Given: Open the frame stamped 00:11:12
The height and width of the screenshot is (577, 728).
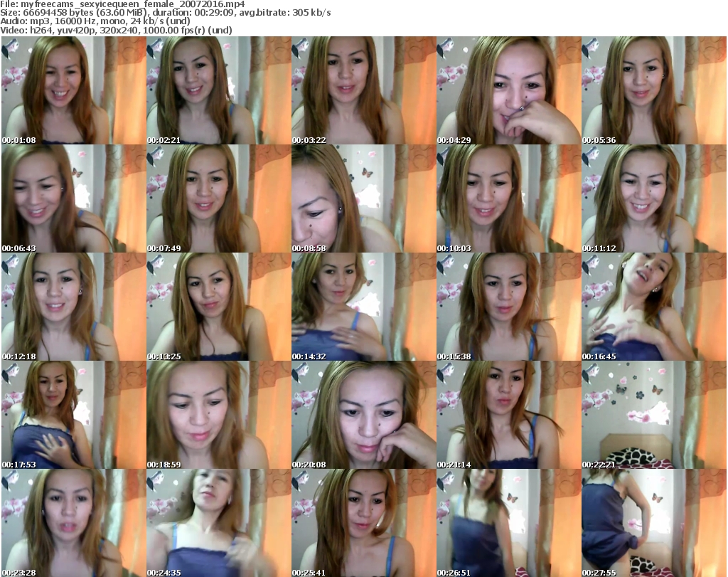Looking at the screenshot, I should coord(654,198).
